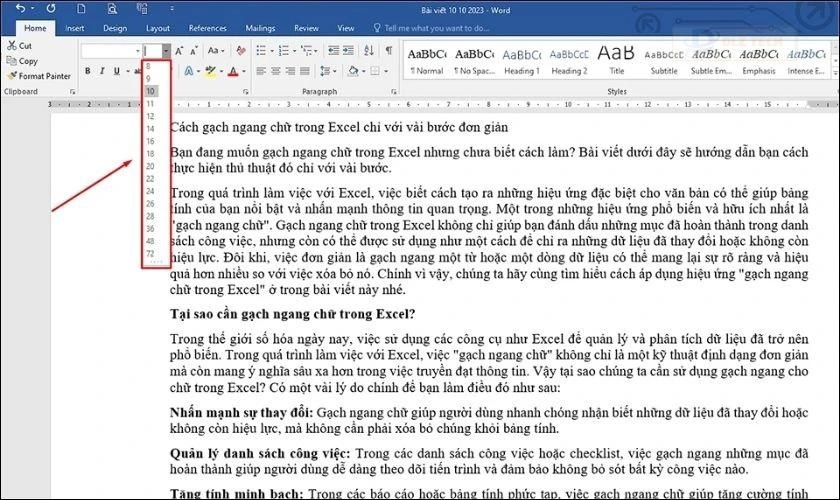This screenshot has height=500, width=840.
Task: Open numbering list style dropdown
Action: coord(294,51)
